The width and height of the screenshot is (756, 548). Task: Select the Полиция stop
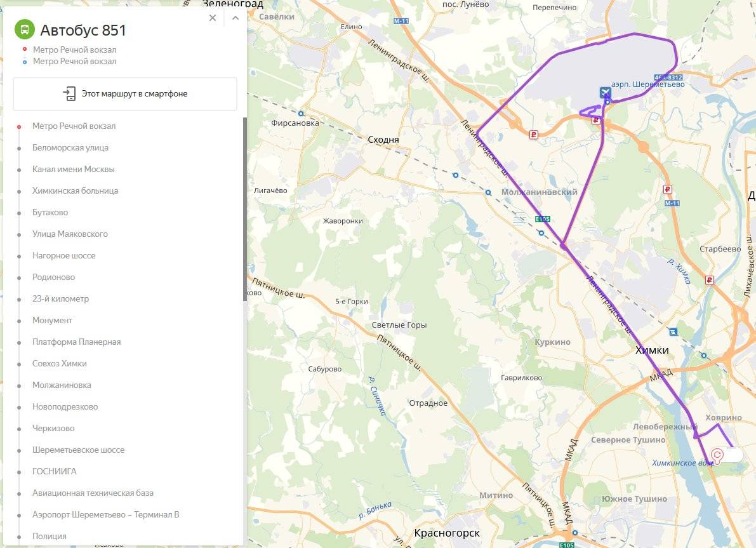pos(49,537)
